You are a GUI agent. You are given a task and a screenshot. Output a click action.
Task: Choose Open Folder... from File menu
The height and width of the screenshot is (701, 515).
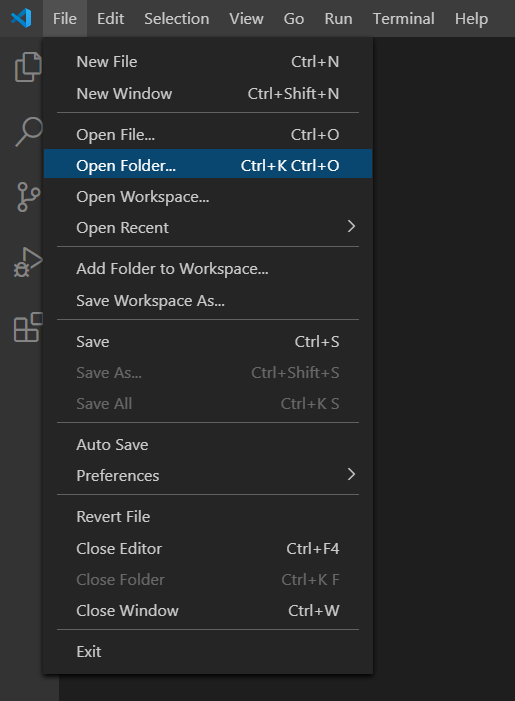pyautogui.click(x=208, y=165)
